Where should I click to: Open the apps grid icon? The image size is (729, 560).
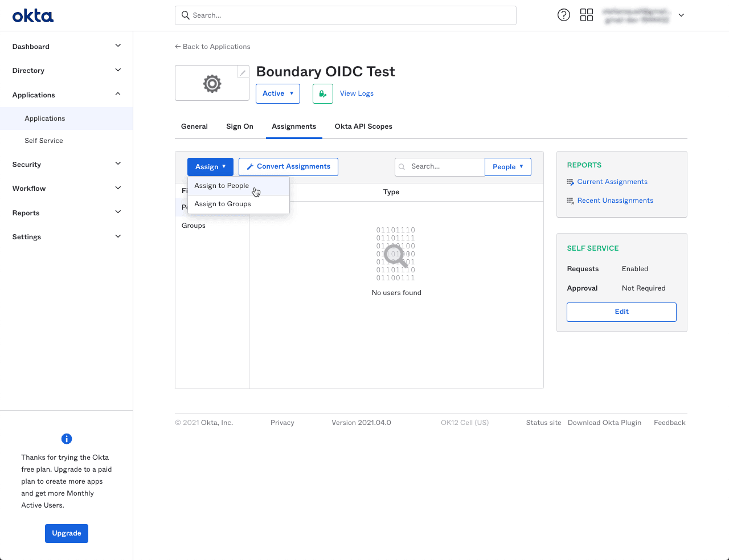587,15
